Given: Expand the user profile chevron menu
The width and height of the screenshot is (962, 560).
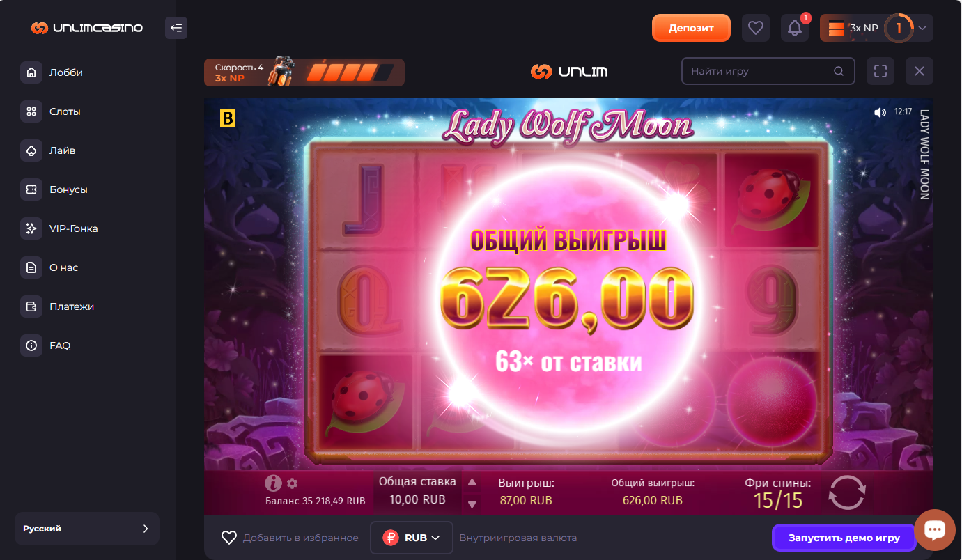Looking at the screenshot, I should pyautogui.click(x=922, y=28).
